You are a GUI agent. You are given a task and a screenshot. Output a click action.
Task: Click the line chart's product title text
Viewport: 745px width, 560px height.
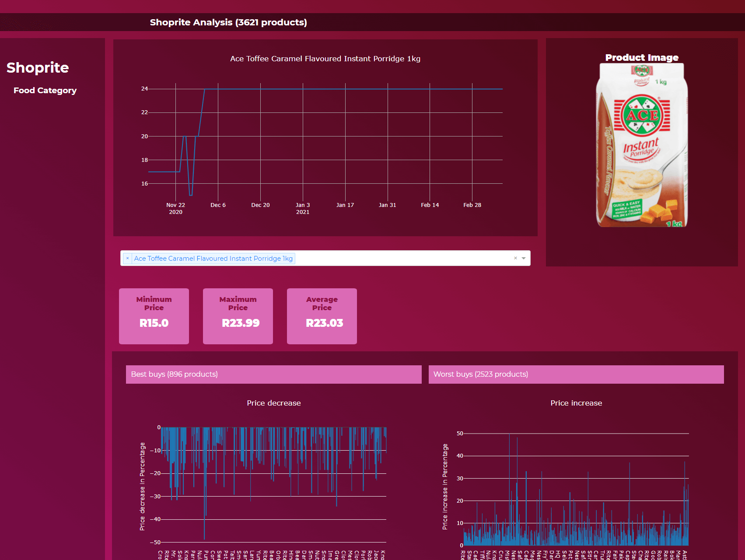coord(325,59)
